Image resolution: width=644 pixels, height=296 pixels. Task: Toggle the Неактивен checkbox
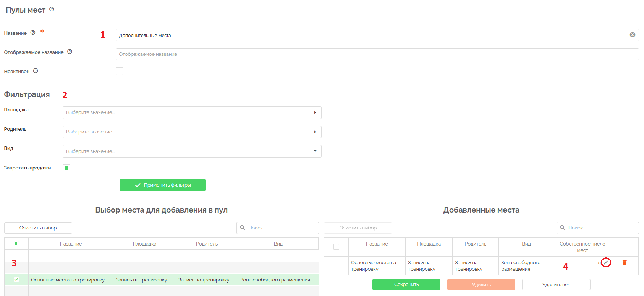(x=120, y=71)
